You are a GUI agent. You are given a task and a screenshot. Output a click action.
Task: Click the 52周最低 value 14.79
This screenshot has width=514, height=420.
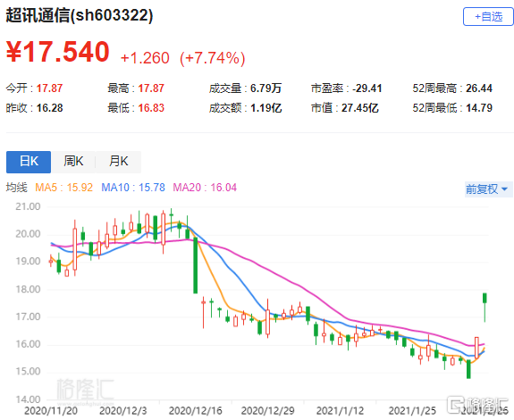[x=479, y=108]
